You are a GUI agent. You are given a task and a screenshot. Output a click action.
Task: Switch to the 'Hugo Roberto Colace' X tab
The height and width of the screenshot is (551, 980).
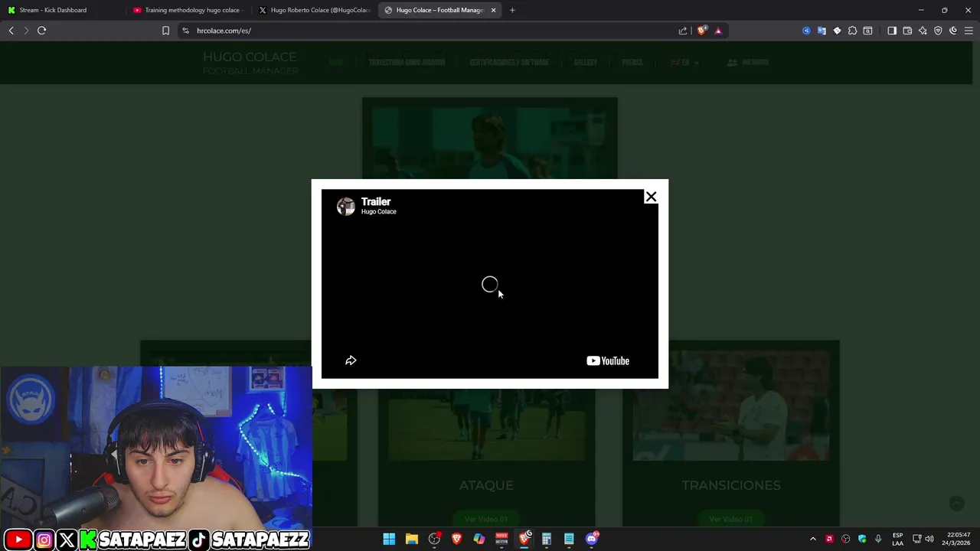click(314, 10)
